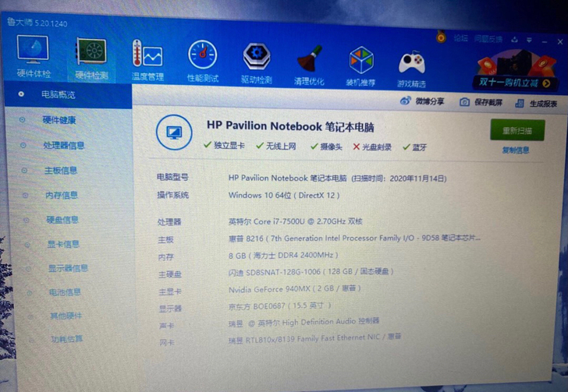The height and width of the screenshot is (392, 568).
Task: Click the download tray icon in title bar
Action: (514, 40)
